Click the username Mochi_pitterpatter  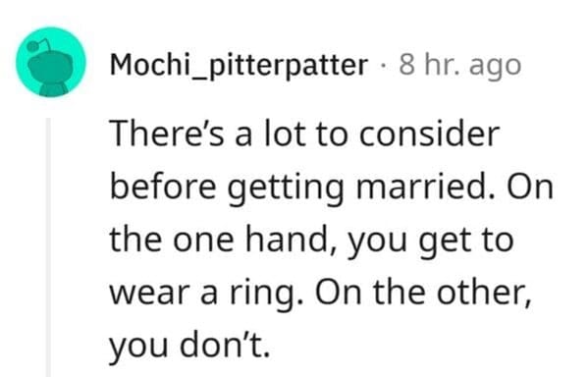coord(239,66)
